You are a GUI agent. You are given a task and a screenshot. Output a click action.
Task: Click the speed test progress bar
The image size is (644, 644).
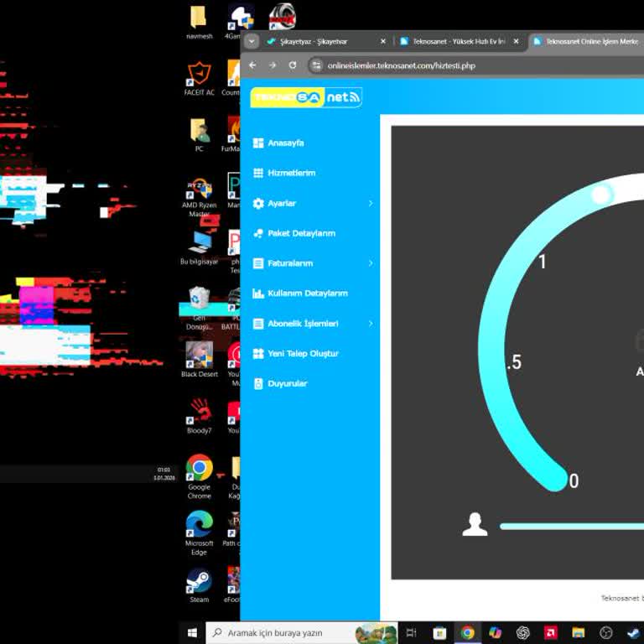[x=570, y=527]
